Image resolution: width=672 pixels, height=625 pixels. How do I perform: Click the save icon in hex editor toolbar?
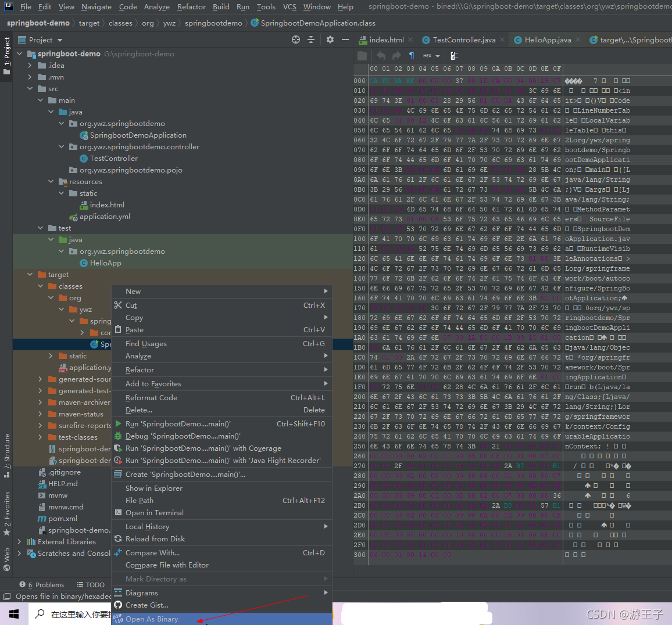(x=363, y=56)
